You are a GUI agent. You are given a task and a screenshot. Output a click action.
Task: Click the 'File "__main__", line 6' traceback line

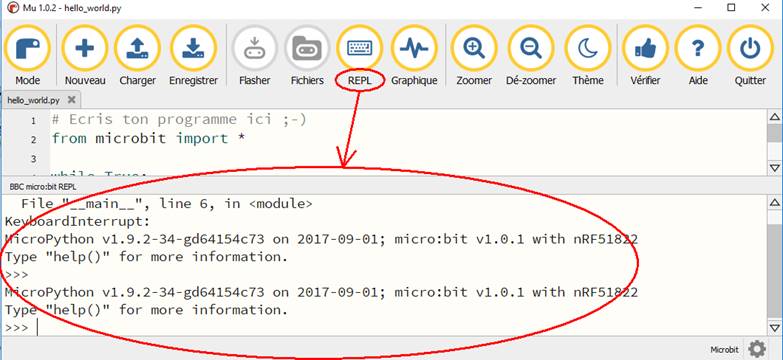coord(167,204)
